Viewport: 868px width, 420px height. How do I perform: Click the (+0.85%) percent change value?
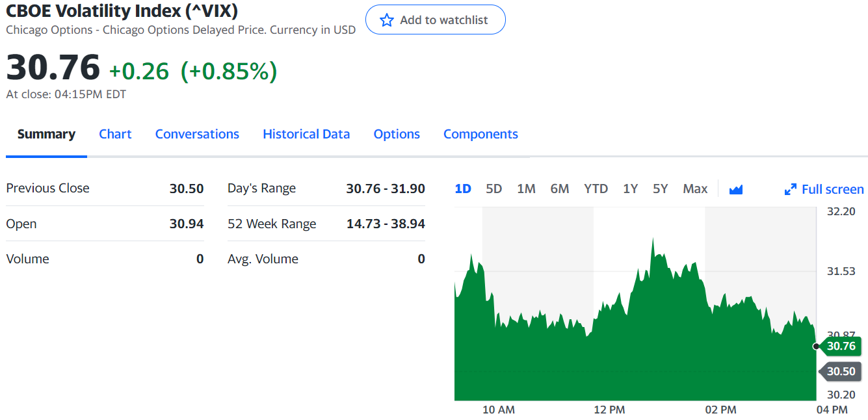pos(229,71)
